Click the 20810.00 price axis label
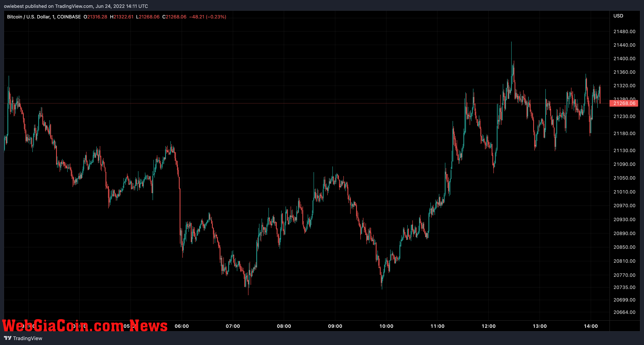Image resolution: width=644 pixels, height=345 pixels. (624, 261)
